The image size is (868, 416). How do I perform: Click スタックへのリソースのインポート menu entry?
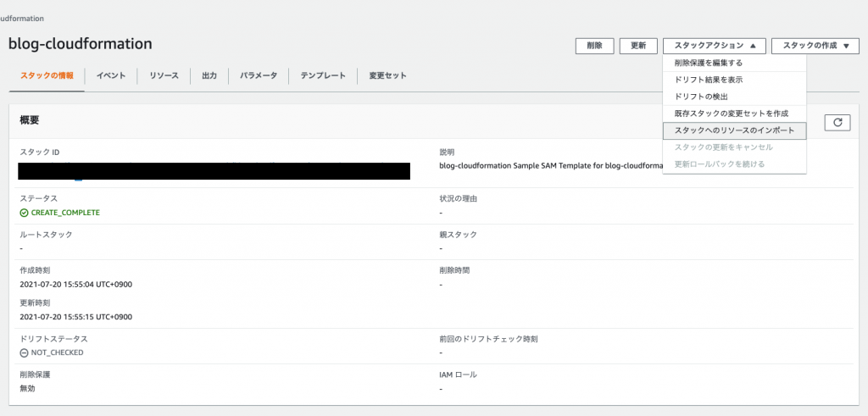coord(734,130)
